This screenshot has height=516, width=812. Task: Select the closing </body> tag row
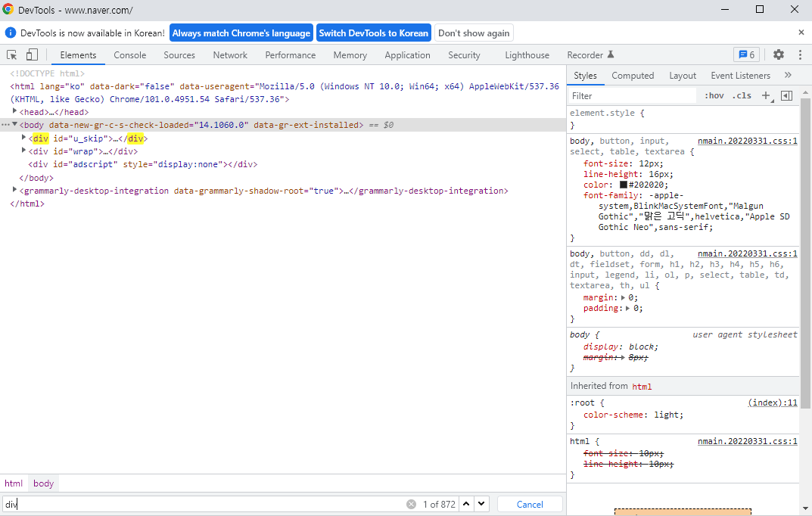coord(36,178)
